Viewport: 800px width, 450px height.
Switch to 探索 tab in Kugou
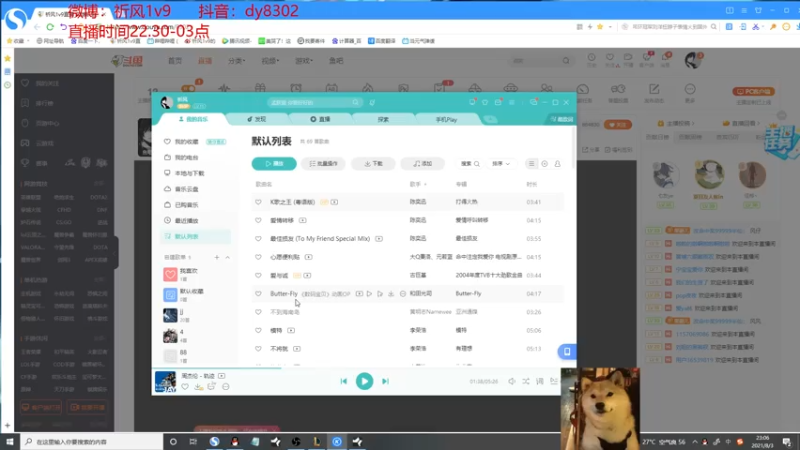point(384,119)
